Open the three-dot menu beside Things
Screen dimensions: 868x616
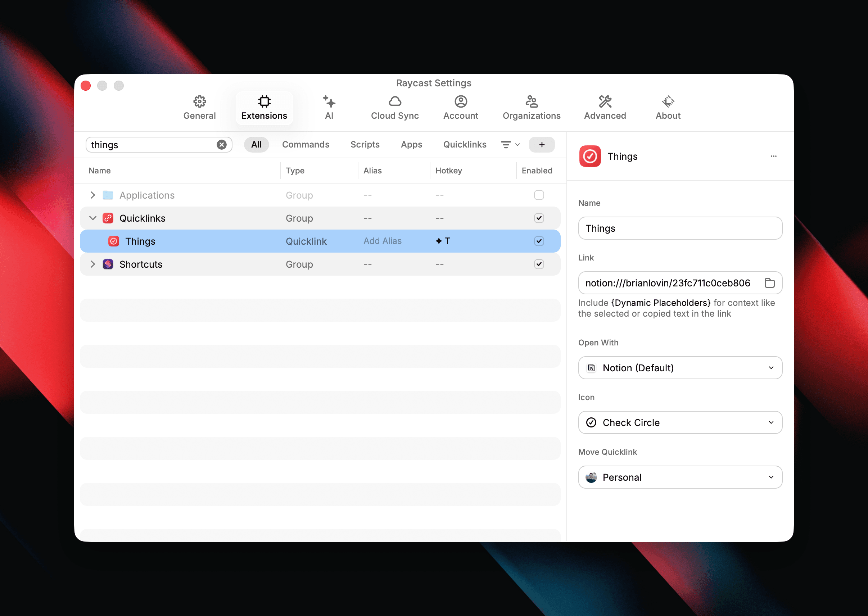tap(774, 156)
